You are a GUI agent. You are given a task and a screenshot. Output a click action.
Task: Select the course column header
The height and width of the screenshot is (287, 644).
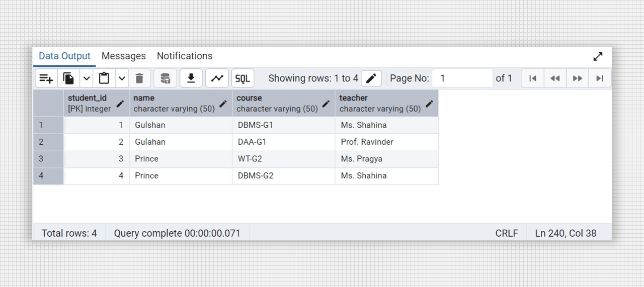pos(284,104)
